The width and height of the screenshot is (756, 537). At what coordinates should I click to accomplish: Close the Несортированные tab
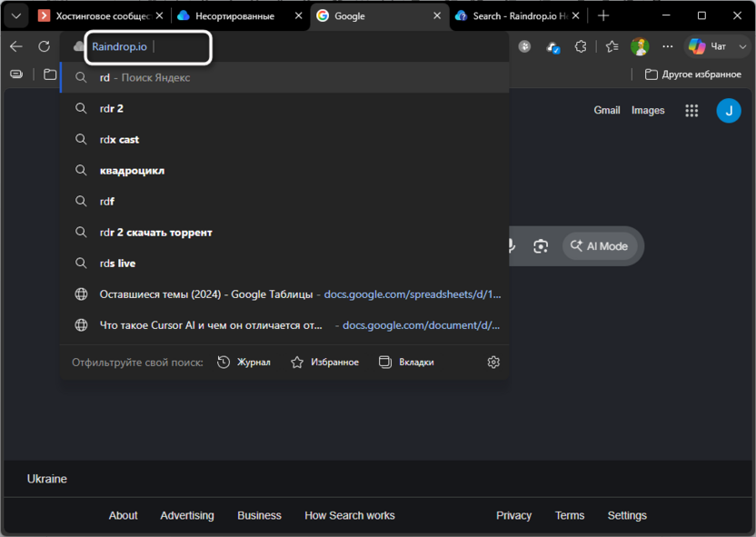click(x=298, y=16)
